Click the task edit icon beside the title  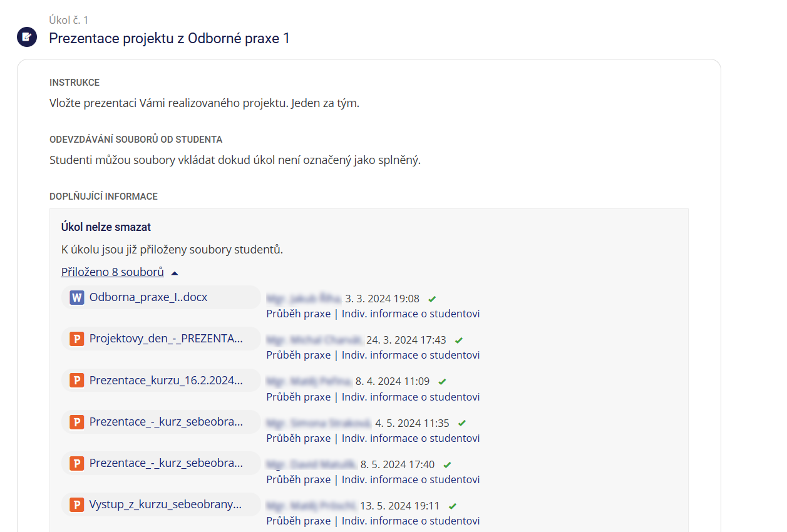point(27,37)
